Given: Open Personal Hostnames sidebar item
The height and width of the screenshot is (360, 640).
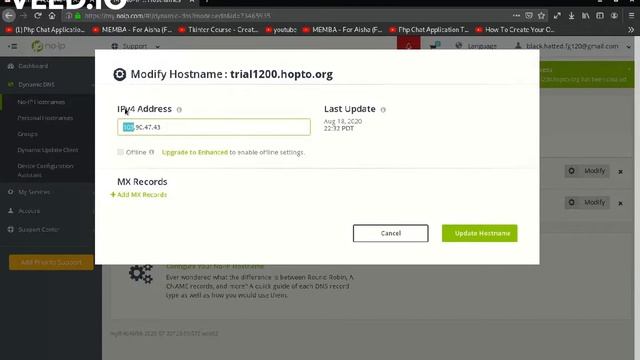Looking at the screenshot, I should [45, 118].
